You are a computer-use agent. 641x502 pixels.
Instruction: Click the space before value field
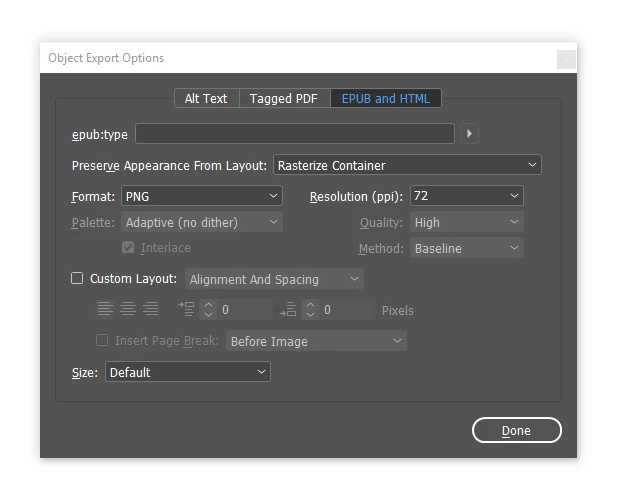click(244, 309)
